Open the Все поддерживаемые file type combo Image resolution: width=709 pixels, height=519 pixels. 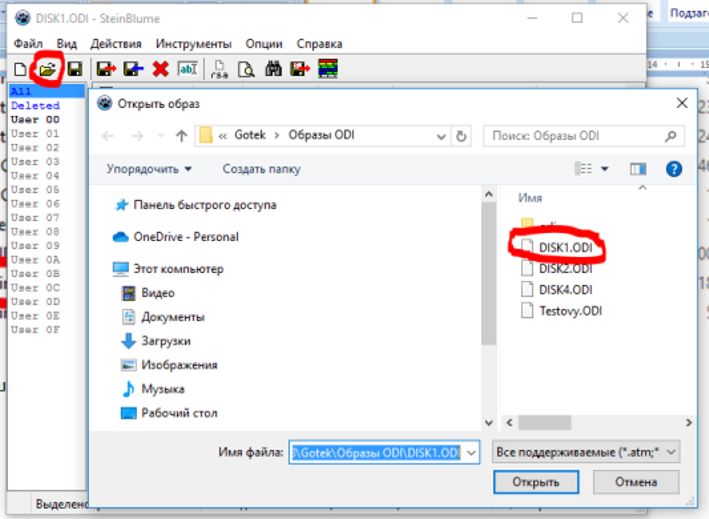coord(586,452)
